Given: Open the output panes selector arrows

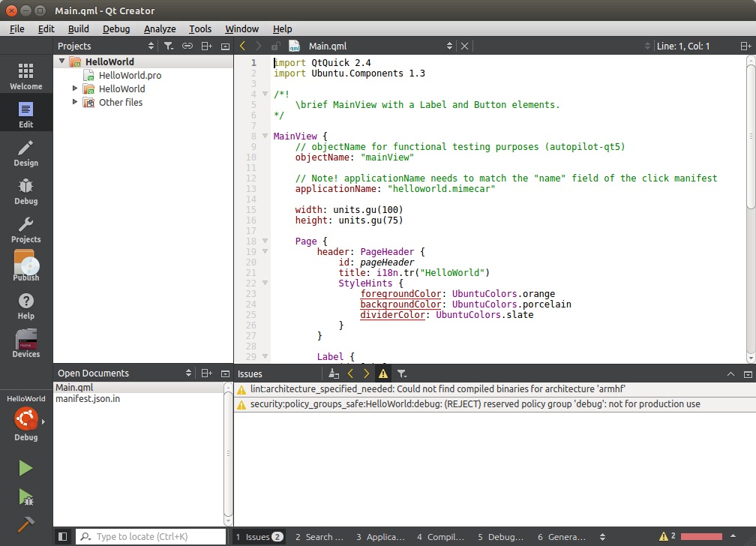Looking at the screenshot, I should click(x=602, y=536).
